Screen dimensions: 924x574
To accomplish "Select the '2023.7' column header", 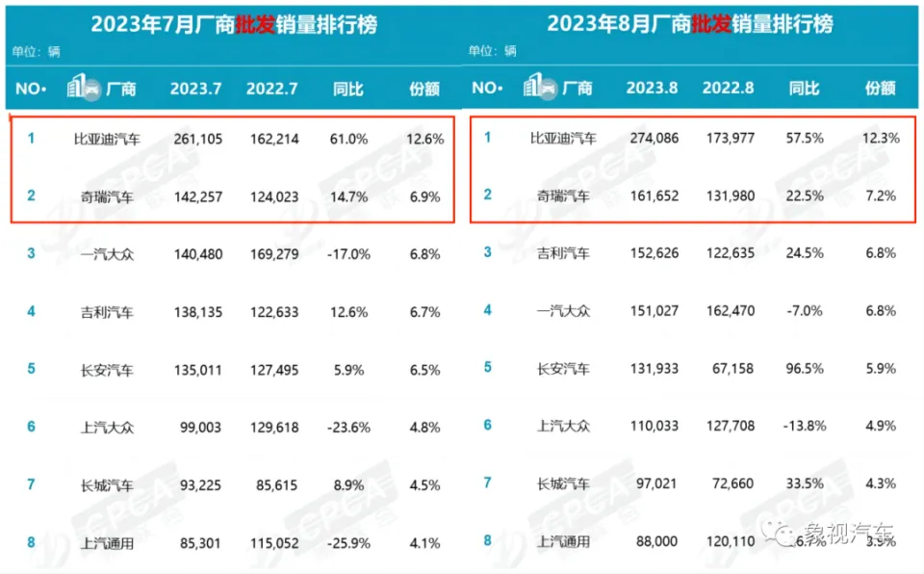I will pyautogui.click(x=196, y=89).
